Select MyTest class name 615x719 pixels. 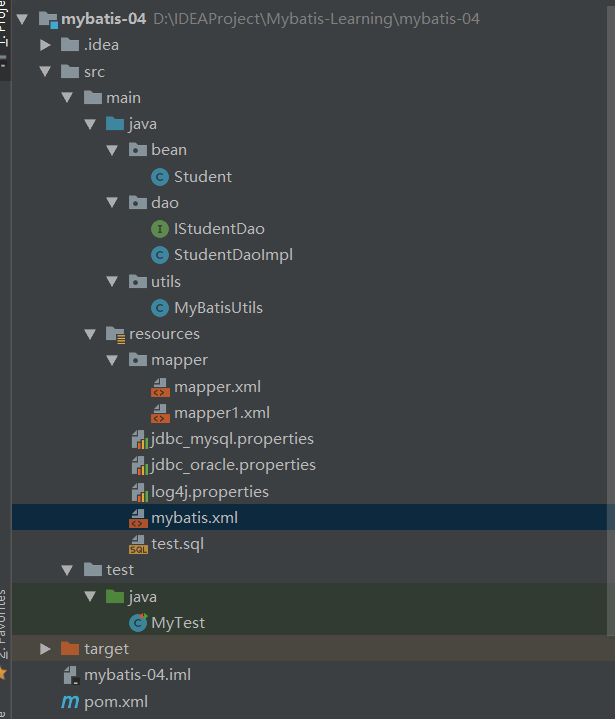pyautogui.click(x=178, y=623)
